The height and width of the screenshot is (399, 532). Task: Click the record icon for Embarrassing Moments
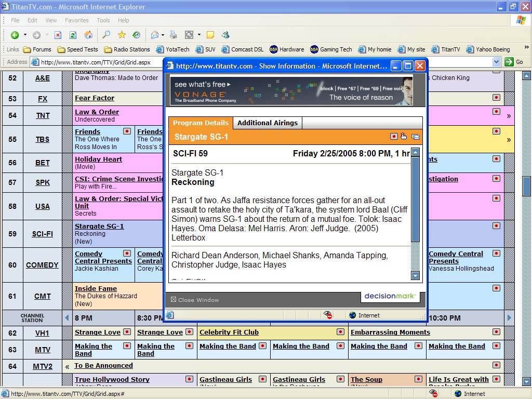[496, 332]
